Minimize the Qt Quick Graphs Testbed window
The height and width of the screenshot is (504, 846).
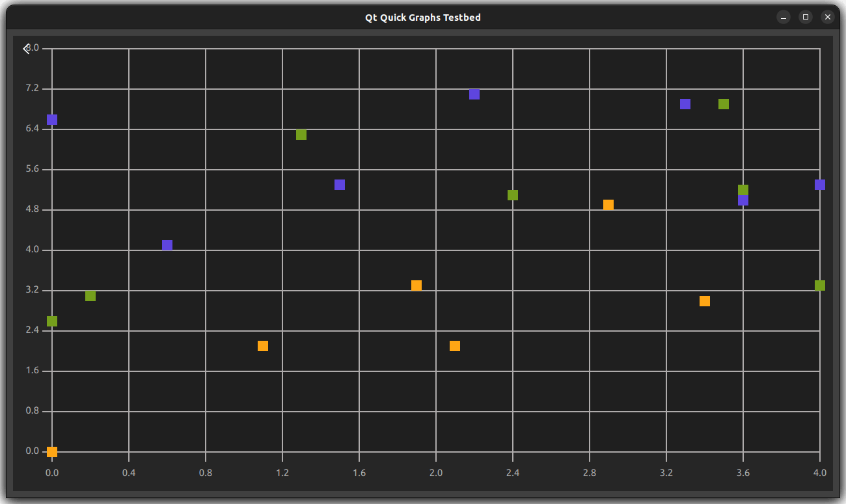[784, 17]
